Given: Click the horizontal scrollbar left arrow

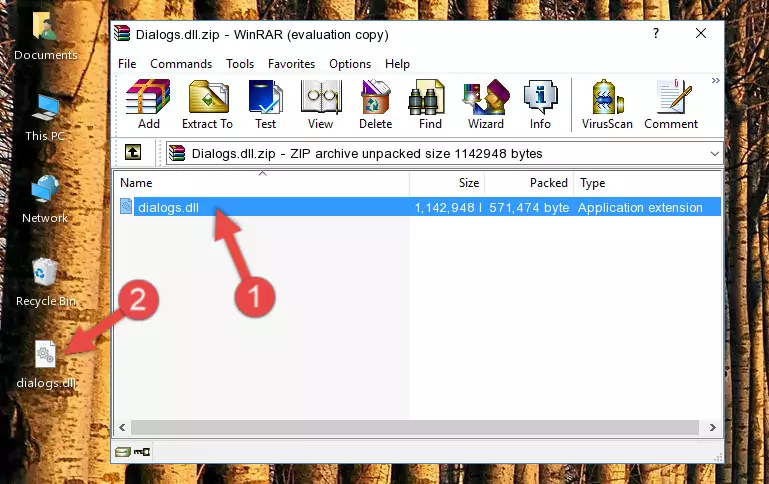Looking at the screenshot, I should pos(123,427).
